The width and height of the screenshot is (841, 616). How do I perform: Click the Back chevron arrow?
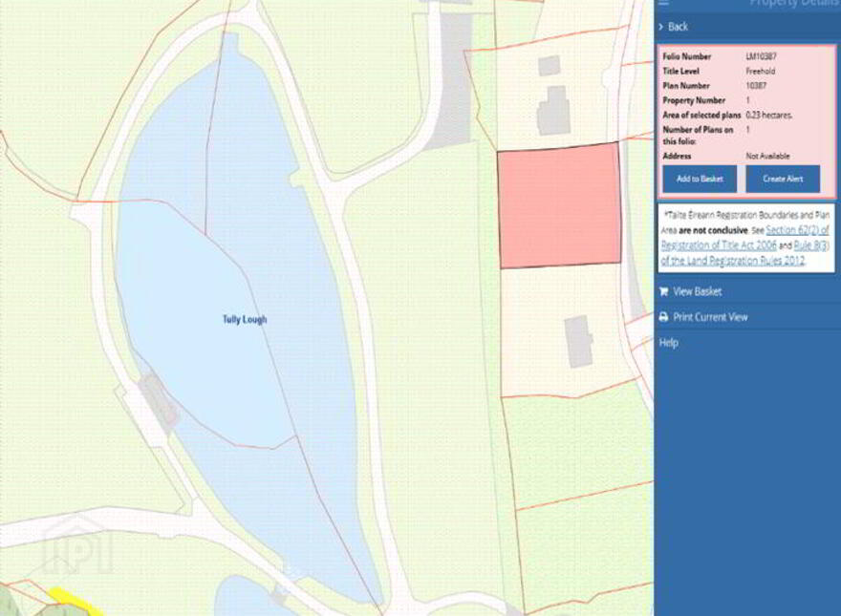(x=660, y=27)
